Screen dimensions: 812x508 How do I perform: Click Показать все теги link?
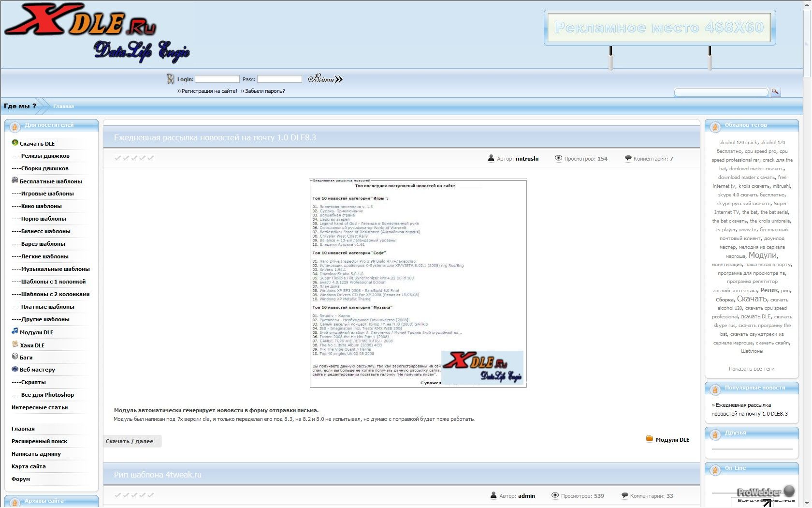pyautogui.click(x=752, y=369)
